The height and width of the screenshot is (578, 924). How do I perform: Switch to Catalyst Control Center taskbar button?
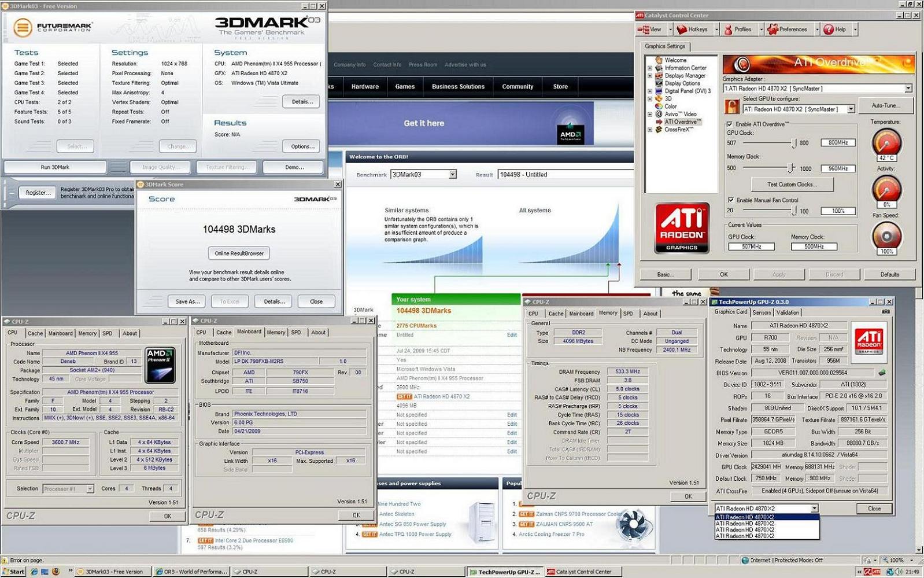583,572
